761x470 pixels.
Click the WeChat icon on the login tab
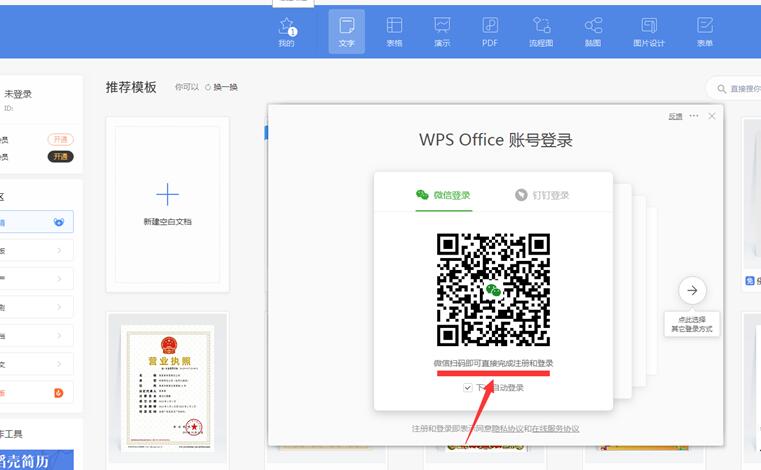click(x=422, y=195)
